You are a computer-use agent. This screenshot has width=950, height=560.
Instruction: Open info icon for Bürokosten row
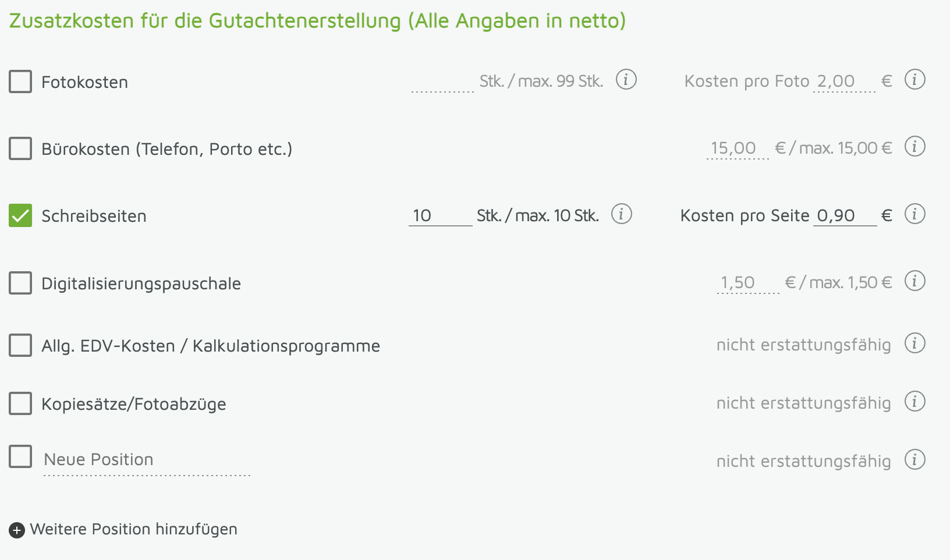pos(914,147)
